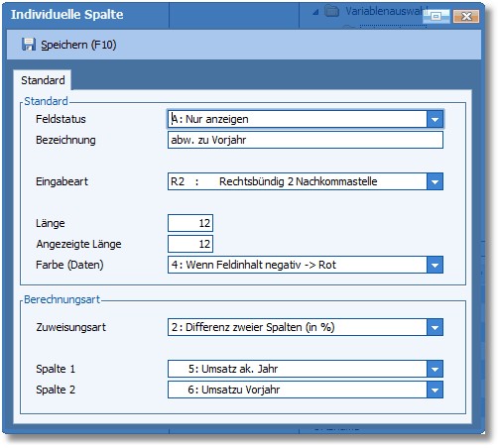Screen dimensions: 499x448
Task: Click Speichern (F10) button
Action: [x=69, y=45]
